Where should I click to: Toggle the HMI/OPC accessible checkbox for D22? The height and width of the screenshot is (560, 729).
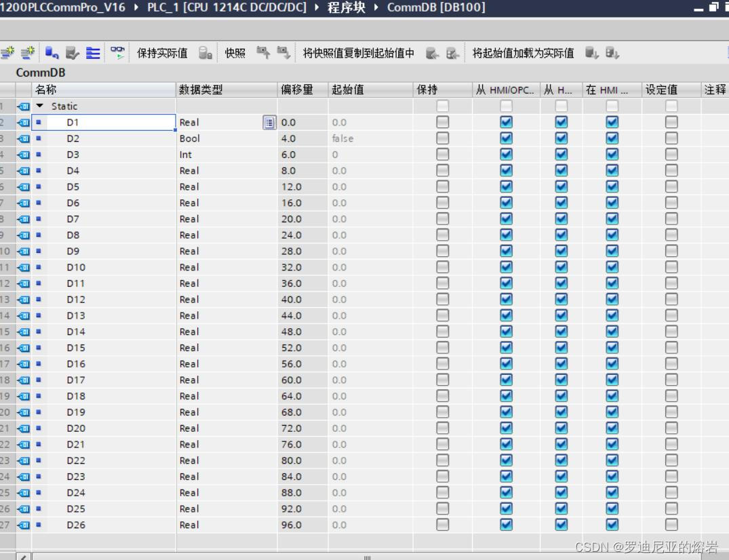(507, 460)
